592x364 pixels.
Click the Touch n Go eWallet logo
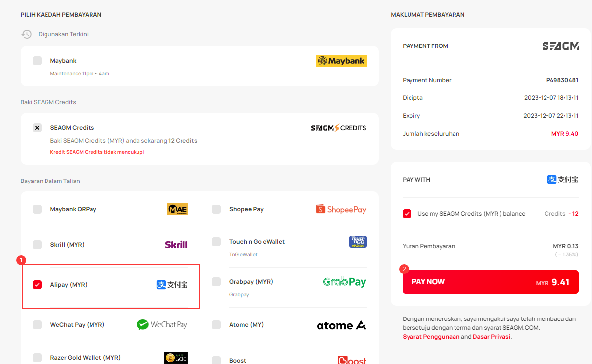click(x=358, y=242)
